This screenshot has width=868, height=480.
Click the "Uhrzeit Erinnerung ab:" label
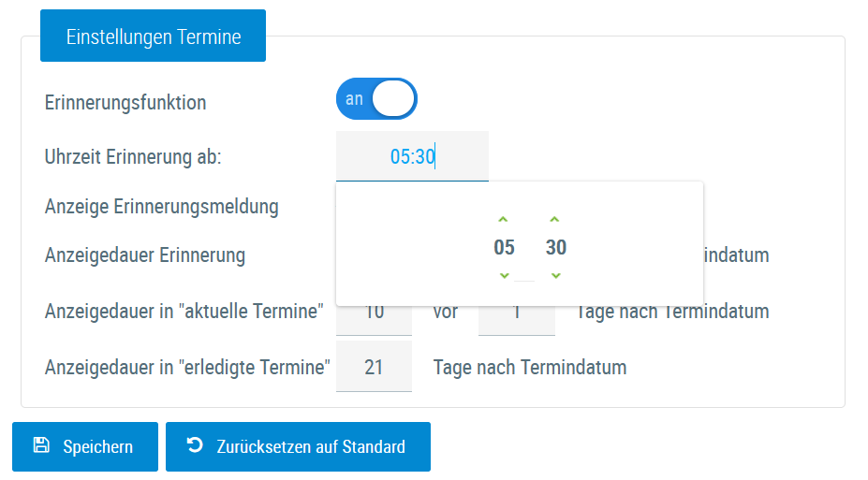coord(133,156)
